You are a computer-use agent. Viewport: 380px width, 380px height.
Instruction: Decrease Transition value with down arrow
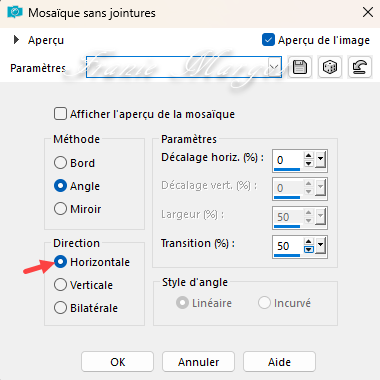(x=309, y=249)
